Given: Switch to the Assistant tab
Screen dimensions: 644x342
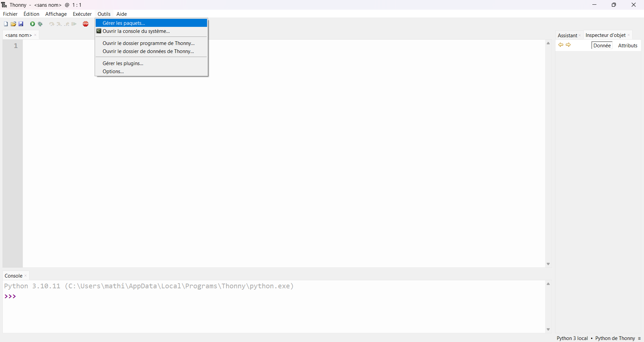Looking at the screenshot, I should [x=567, y=36].
